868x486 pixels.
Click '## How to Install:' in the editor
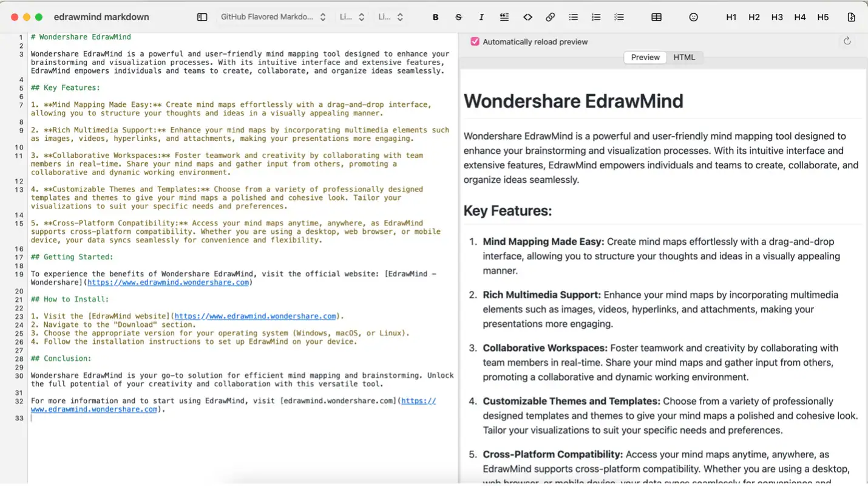pyautogui.click(x=70, y=299)
